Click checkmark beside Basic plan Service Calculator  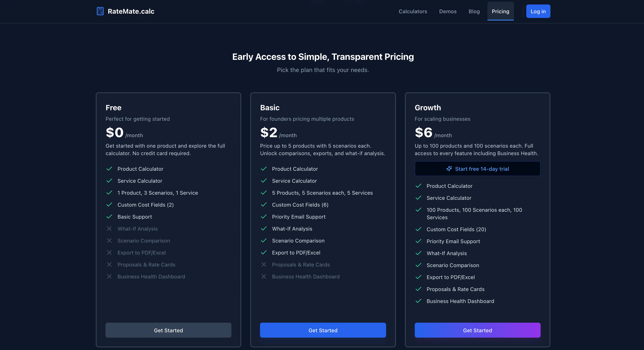point(264,181)
